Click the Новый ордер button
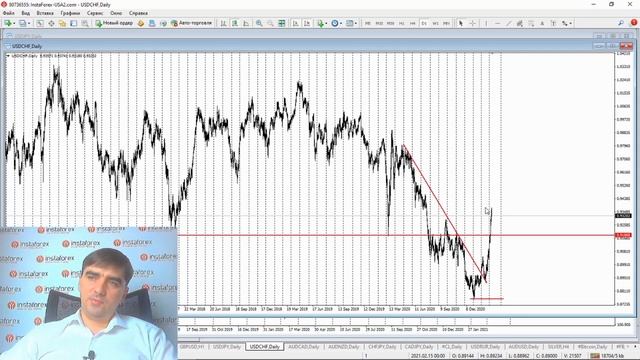The image size is (640, 360). [114, 23]
